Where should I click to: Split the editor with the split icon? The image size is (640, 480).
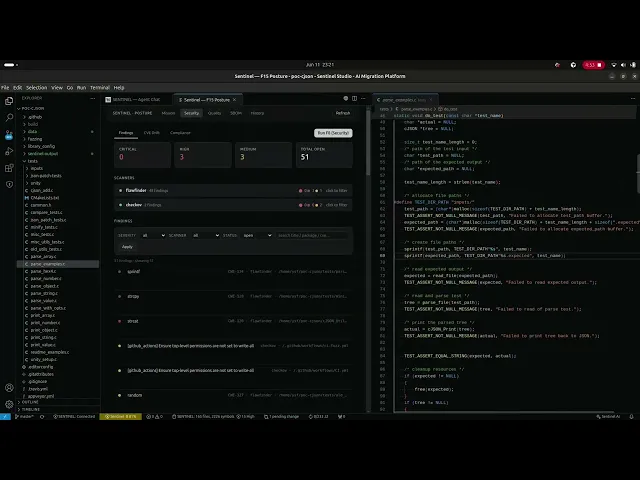(x=354, y=98)
